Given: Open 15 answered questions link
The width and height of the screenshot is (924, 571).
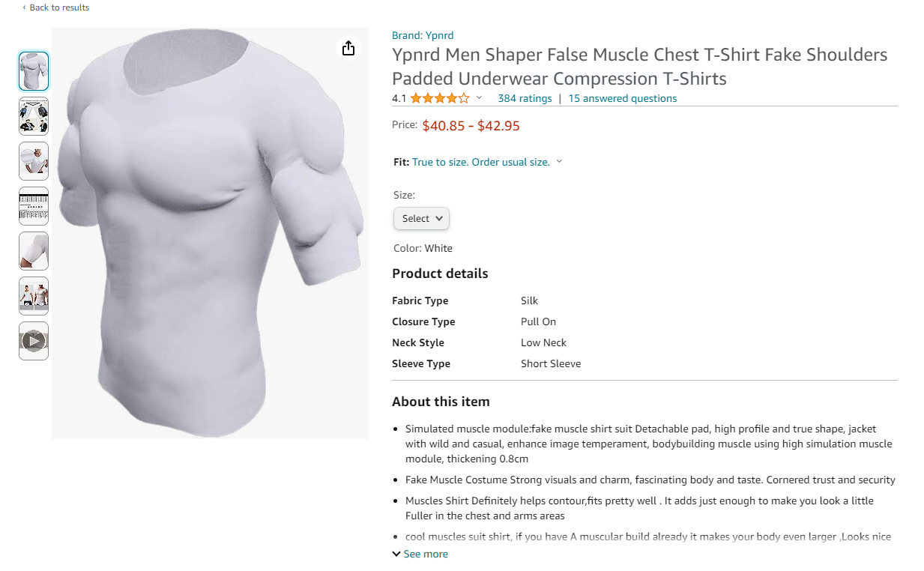Looking at the screenshot, I should click(x=623, y=98).
